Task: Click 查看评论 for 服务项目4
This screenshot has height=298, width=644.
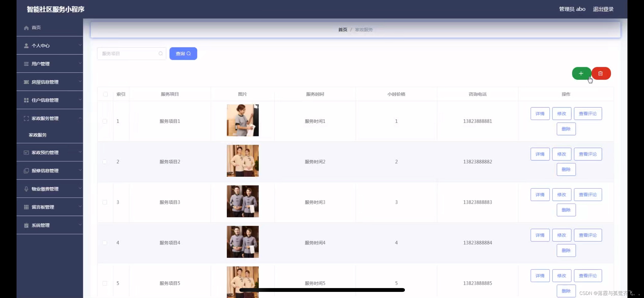Action: click(x=588, y=235)
